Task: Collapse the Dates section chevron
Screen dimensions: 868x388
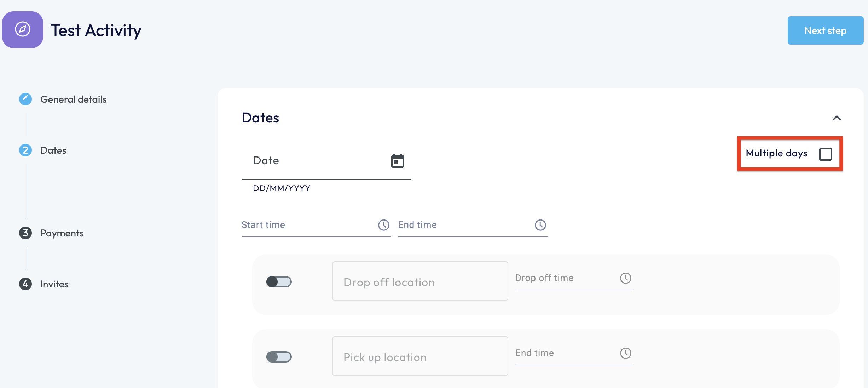Action: [837, 118]
